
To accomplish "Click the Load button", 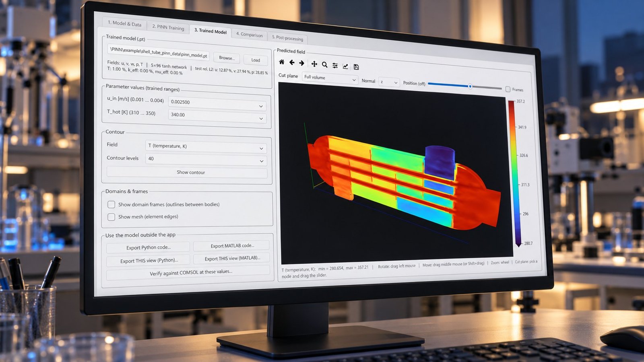I will (x=256, y=60).
